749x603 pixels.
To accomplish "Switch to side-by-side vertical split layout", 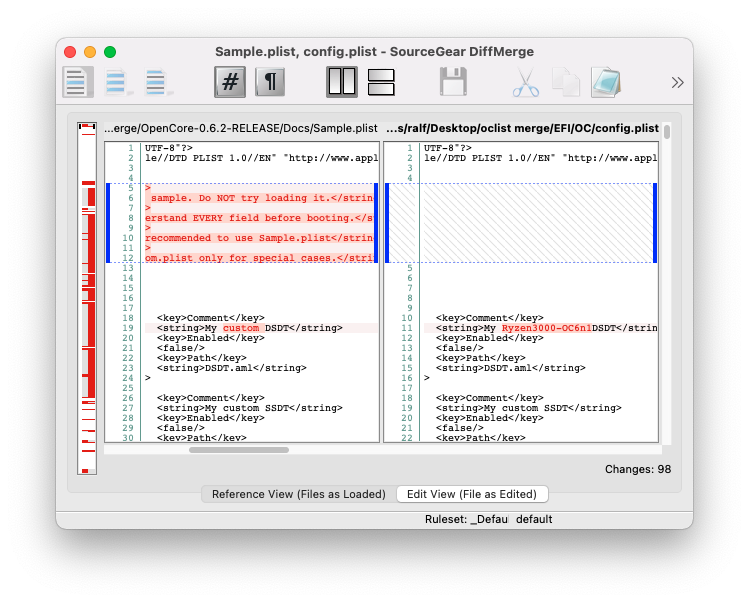I will tap(342, 82).
